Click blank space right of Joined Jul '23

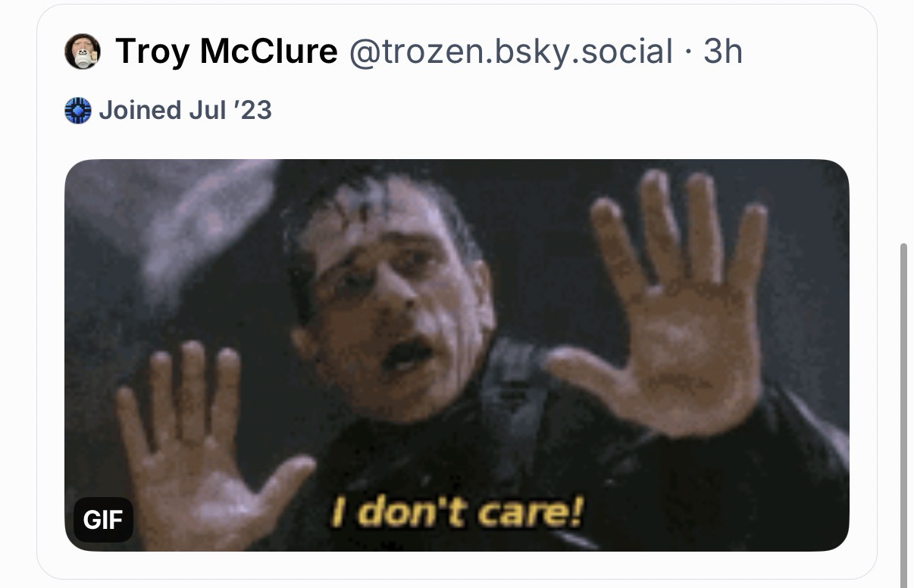point(531,111)
